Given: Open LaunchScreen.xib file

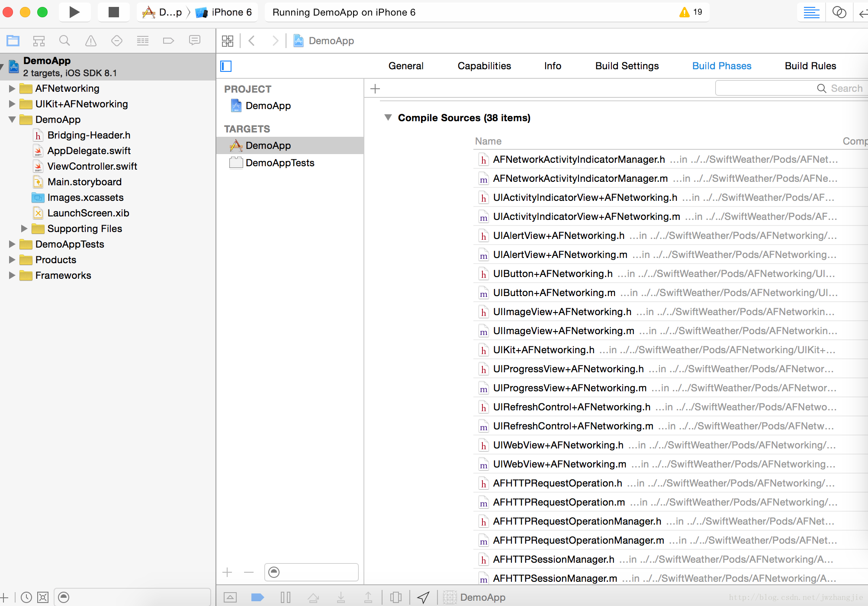Looking at the screenshot, I should point(88,213).
